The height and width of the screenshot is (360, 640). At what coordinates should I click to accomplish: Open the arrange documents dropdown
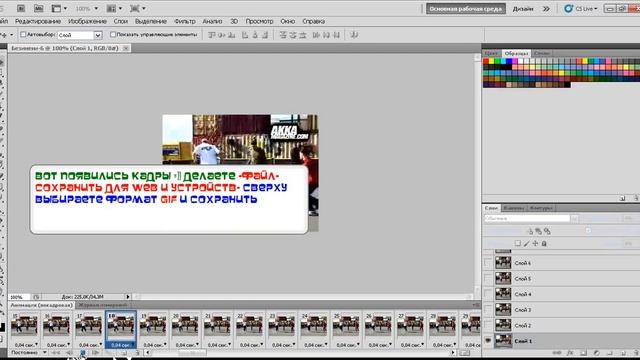coord(114,8)
